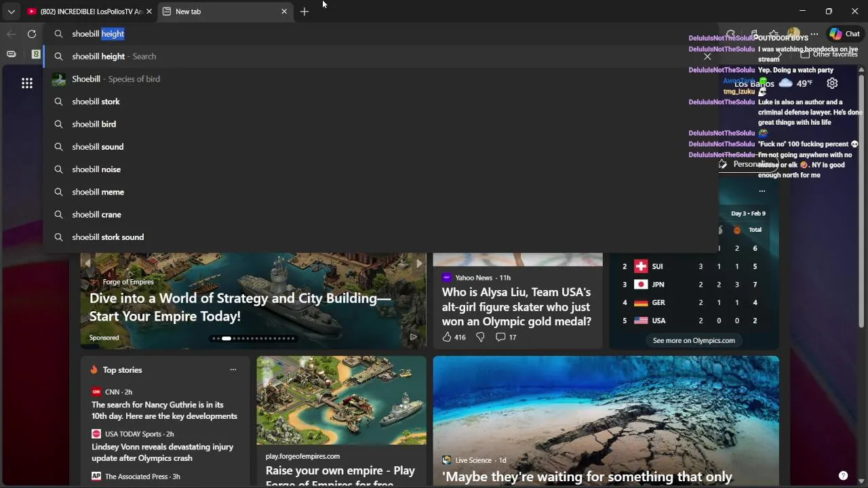Click the carousel pagination dots
The height and width of the screenshot is (488, 868).
coord(254,338)
